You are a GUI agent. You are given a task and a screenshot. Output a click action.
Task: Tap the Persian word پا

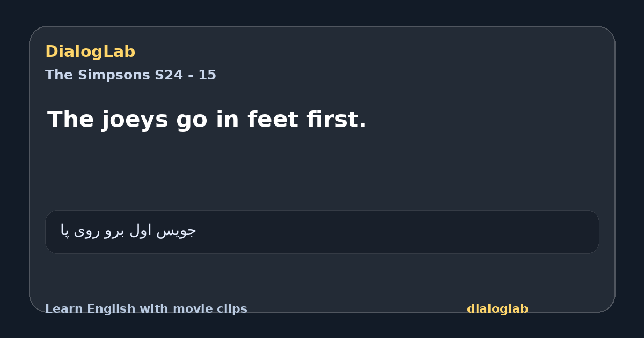[x=65, y=231]
